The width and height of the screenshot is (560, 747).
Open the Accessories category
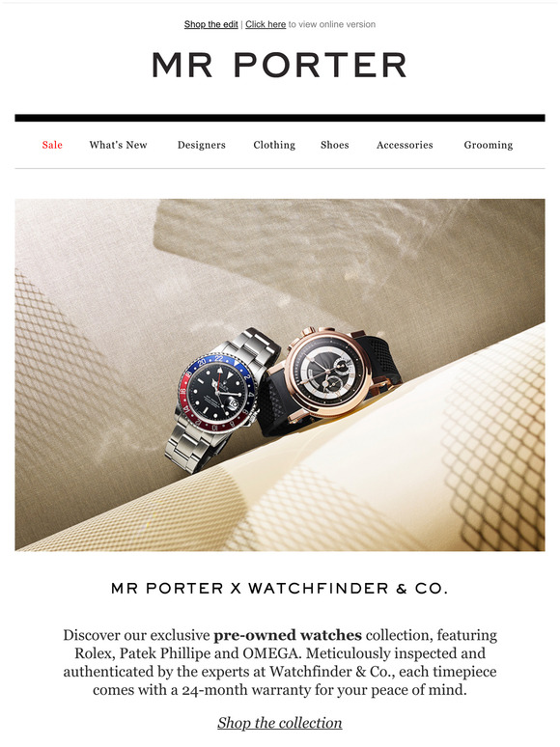click(x=405, y=145)
